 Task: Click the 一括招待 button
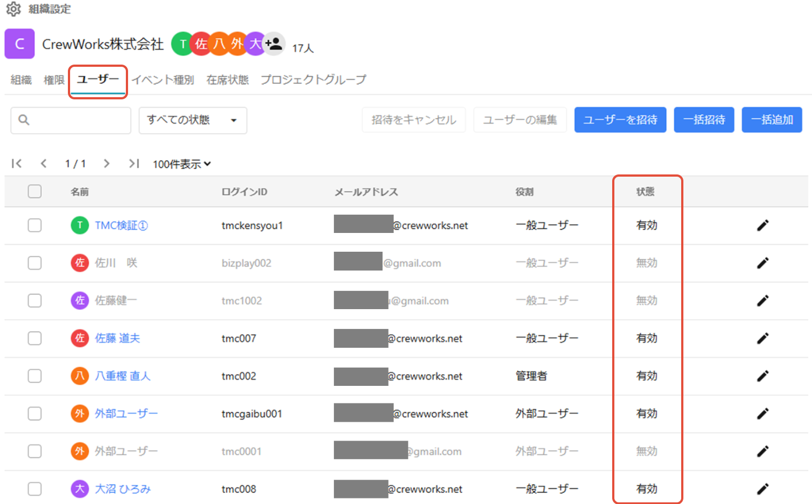[704, 120]
